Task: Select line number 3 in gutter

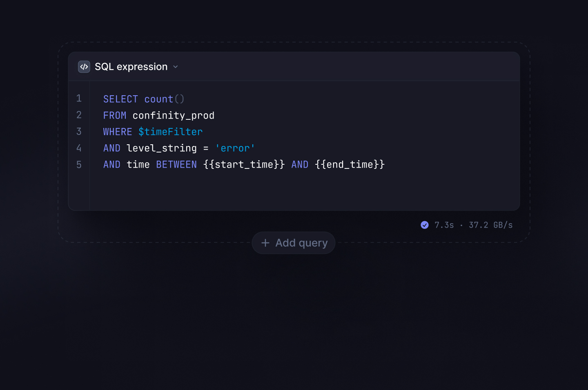Action: 79,132
